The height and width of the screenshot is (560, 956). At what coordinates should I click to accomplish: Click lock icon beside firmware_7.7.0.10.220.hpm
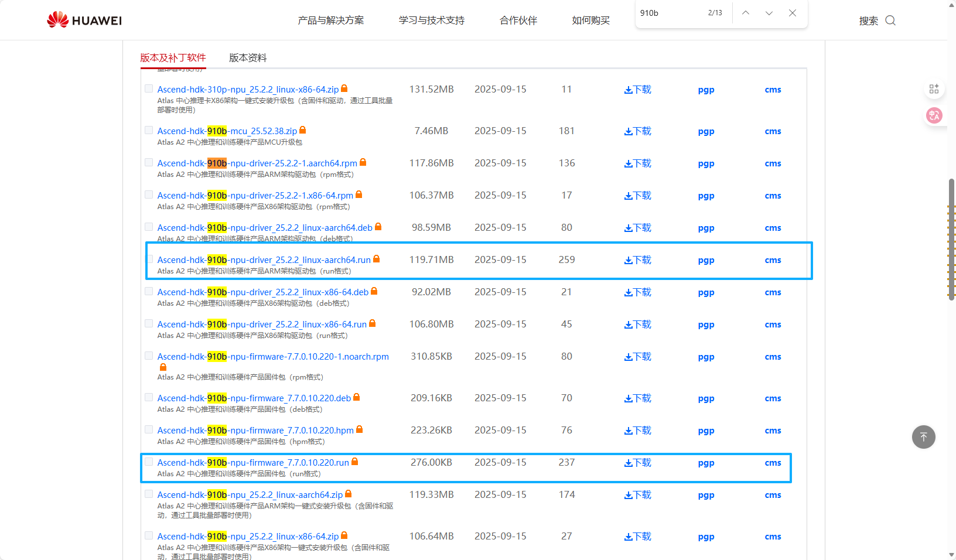(360, 429)
